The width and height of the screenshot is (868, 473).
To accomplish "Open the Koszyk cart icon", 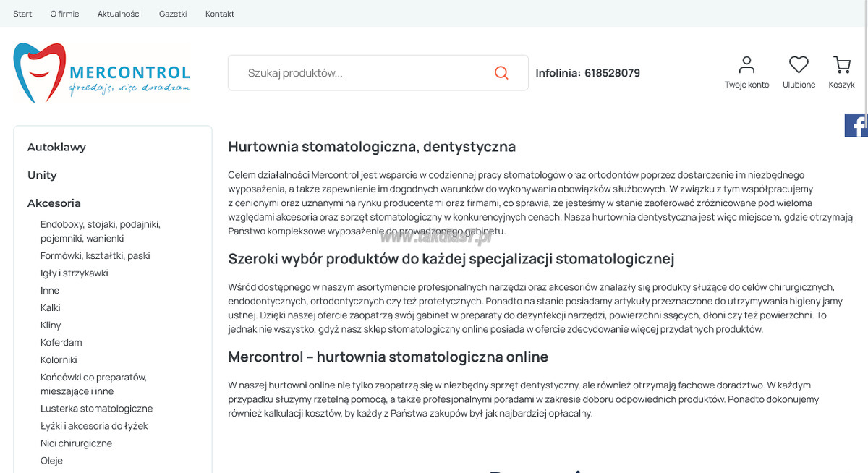I will 842,65.
